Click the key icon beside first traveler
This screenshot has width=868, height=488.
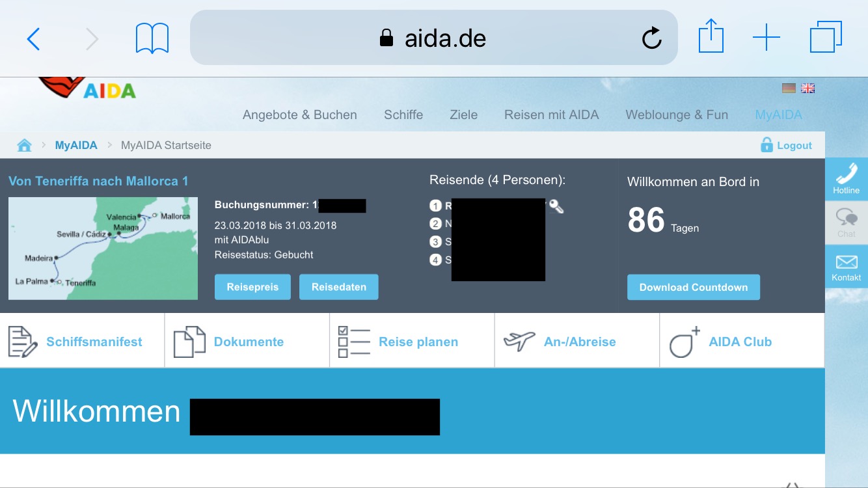(x=556, y=206)
